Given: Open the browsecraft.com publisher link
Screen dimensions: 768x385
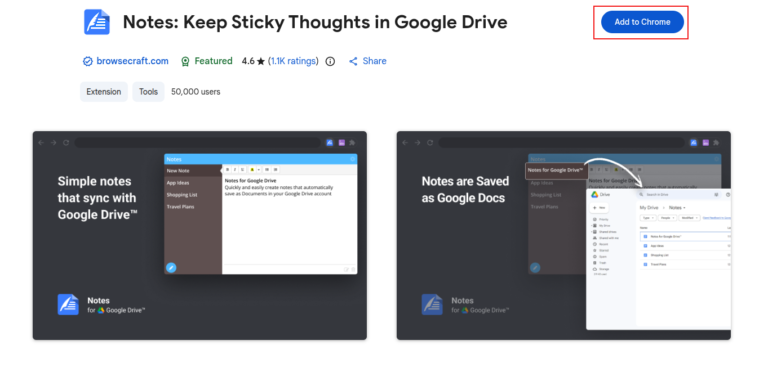Looking at the screenshot, I should [132, 61].
